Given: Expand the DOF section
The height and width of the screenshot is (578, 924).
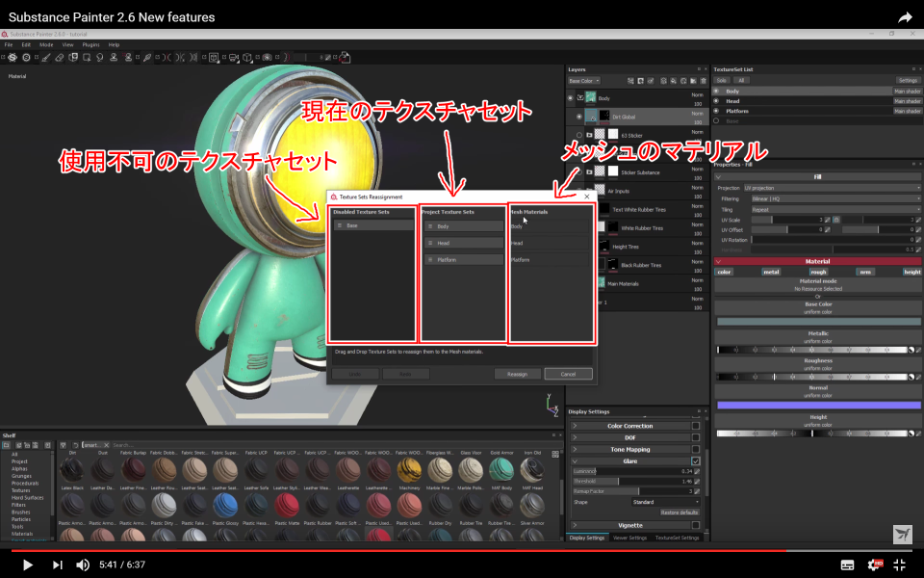Looking at the screenshot, I should click(574, 437).
